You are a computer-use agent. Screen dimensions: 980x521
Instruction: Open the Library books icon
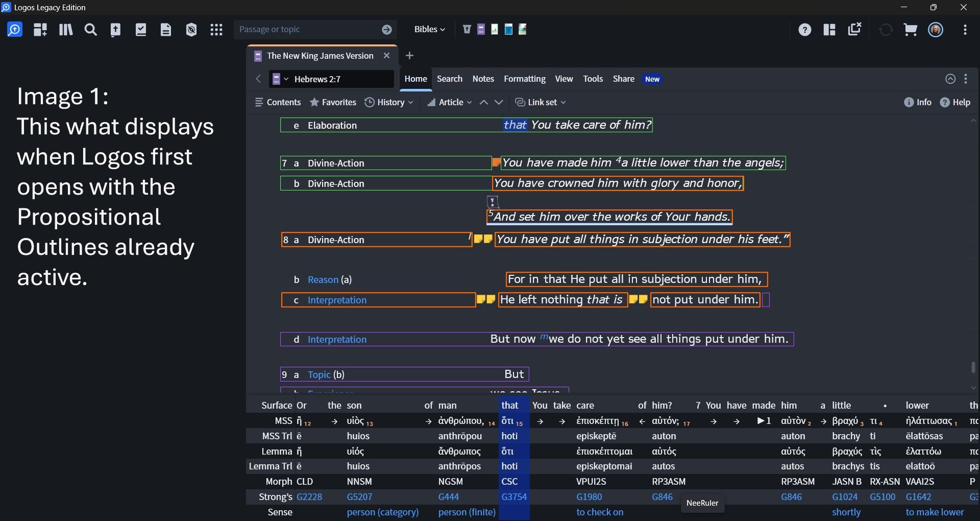(x=65, y=30)
